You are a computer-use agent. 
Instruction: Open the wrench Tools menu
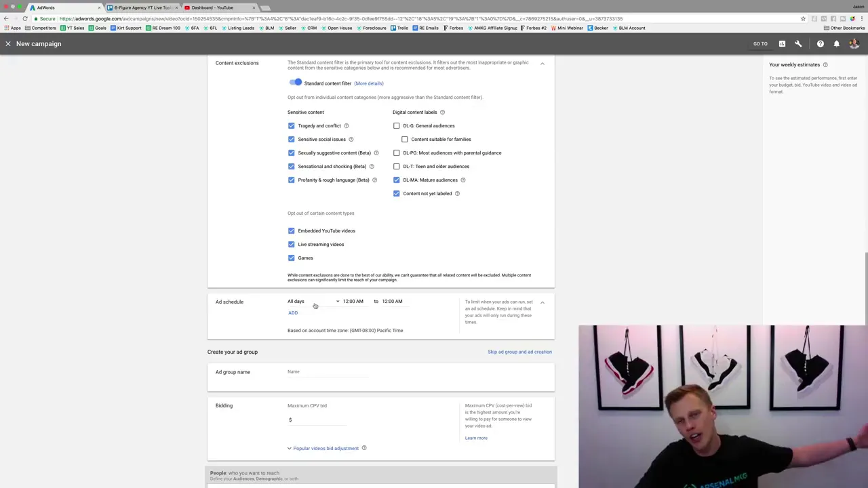click(x=798, y=43)
